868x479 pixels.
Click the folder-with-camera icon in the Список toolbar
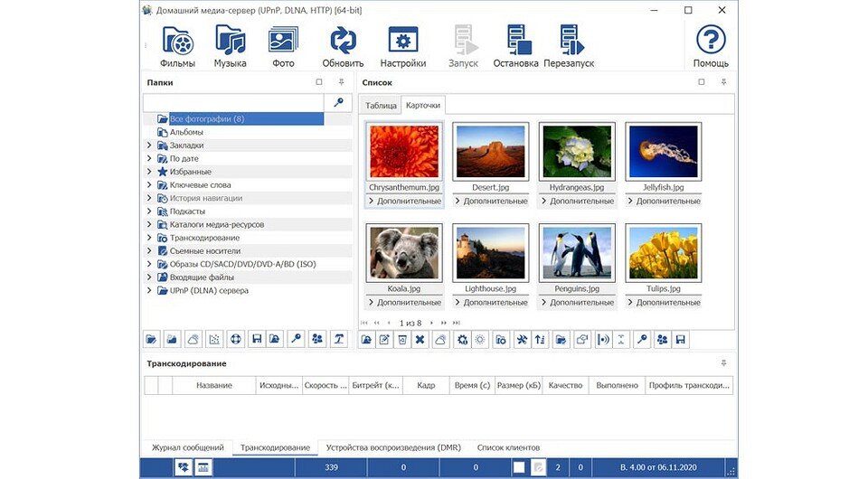[501, 340]
